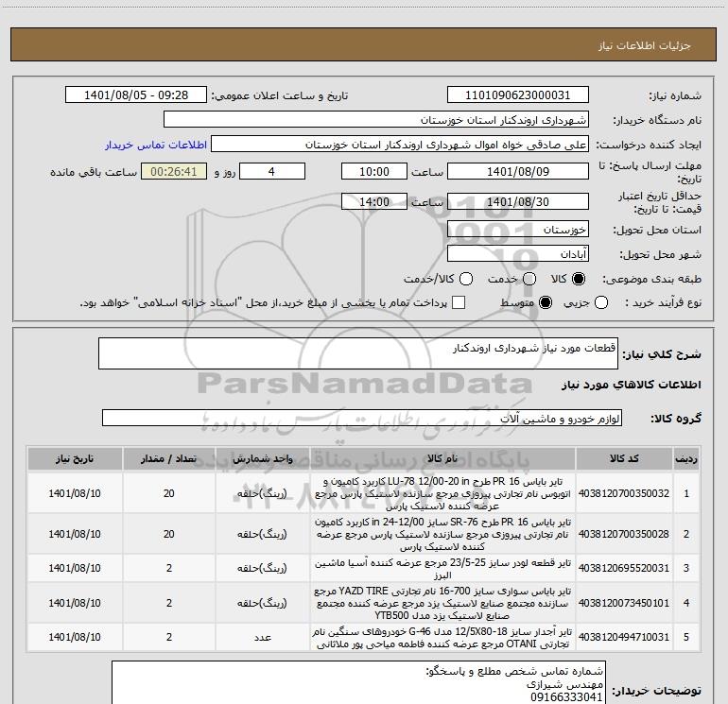Select the خدمت radio button
The height and width of the screenshot is (704, 728).
529,279
